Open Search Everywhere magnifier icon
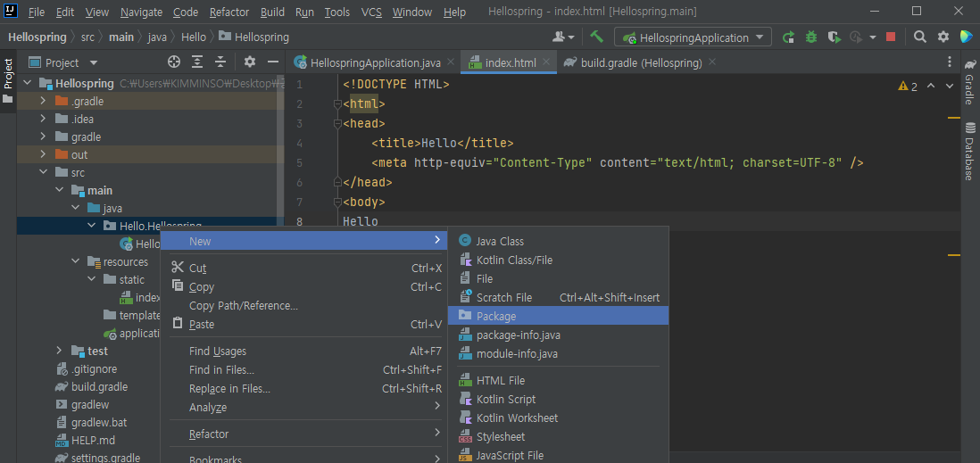The height and width of the screenshot is (463, 980). 919,37
